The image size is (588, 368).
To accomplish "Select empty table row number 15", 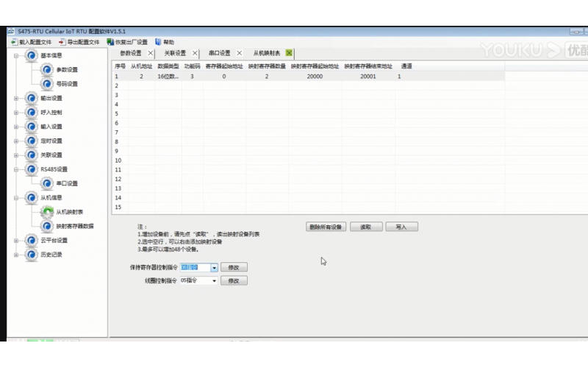I will (x=309, y=208).
